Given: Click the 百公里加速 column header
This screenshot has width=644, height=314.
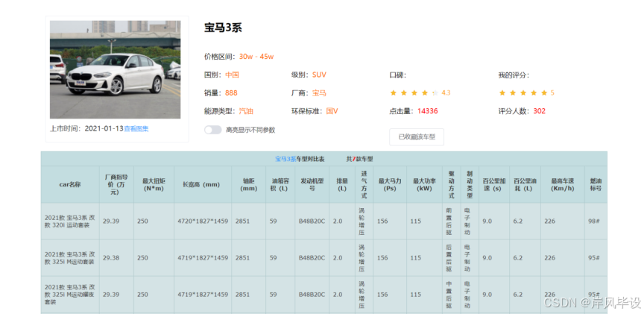Looking at the screenshot, I should (494, 184).
